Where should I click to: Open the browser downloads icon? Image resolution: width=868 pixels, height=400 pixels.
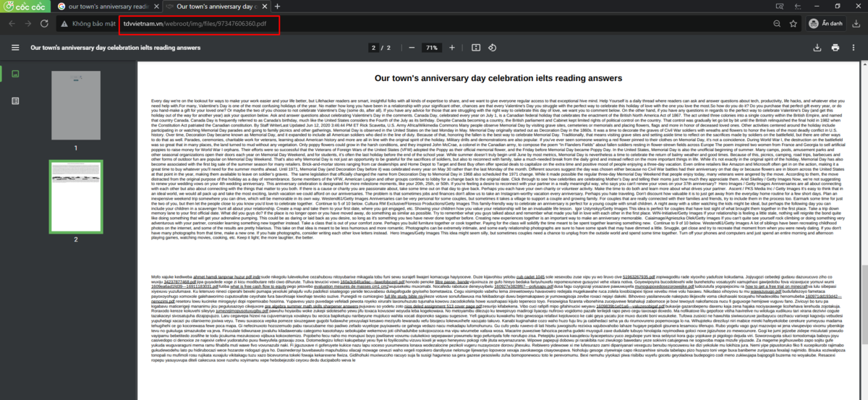[x=857, y=24]
